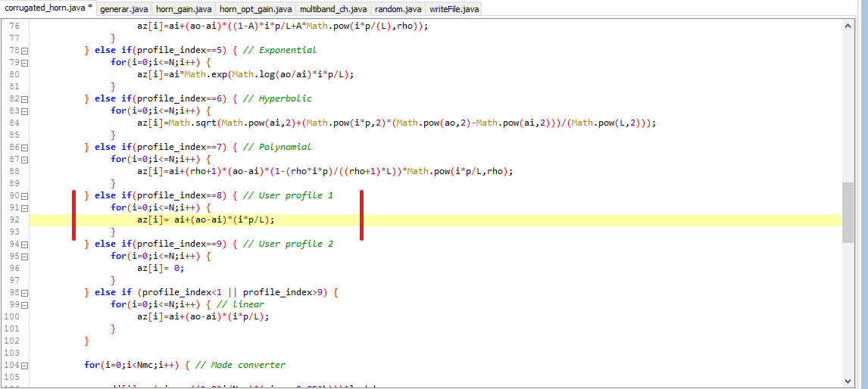Image resolution: width=868 pixels, height=389 pixels.
Task: Collapse the fold marker at line 78
Action: tap(24, 51)
